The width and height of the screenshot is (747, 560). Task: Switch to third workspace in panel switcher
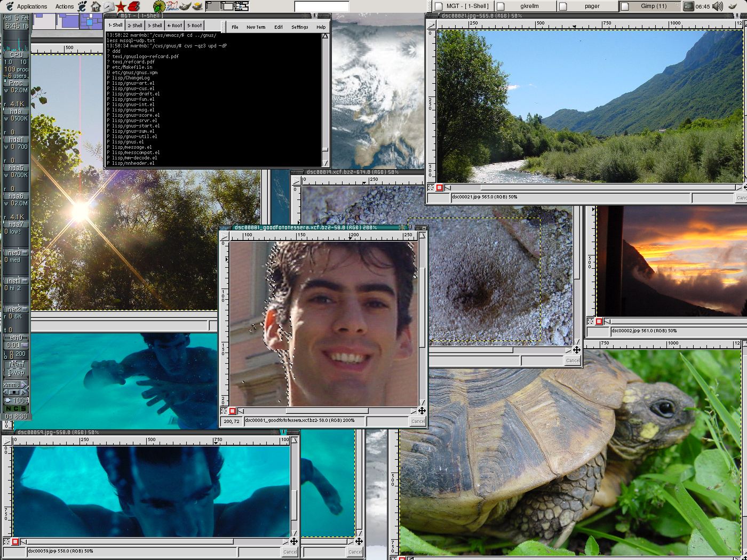(x=242, y=6)
